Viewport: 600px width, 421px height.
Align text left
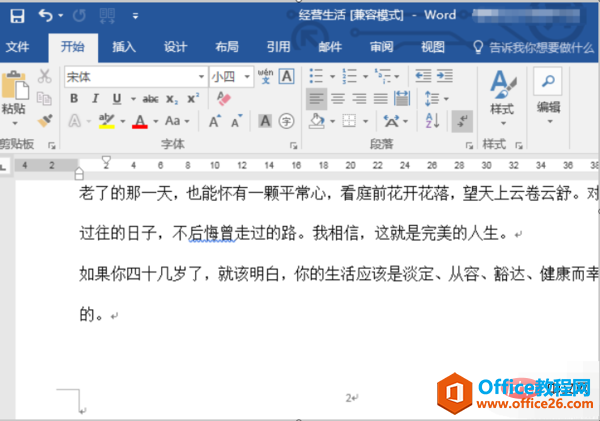(316, 99)
